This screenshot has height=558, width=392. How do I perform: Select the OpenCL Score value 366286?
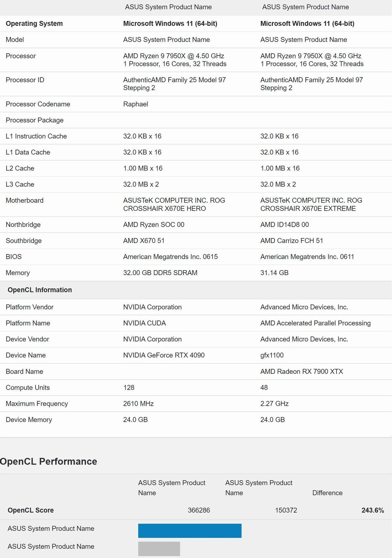pos(199,510)
